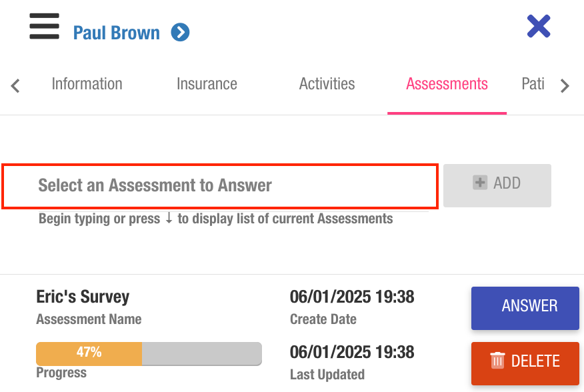Switch to the Insurance tab
The image size is (584, 392).
[x=207, y=84]
